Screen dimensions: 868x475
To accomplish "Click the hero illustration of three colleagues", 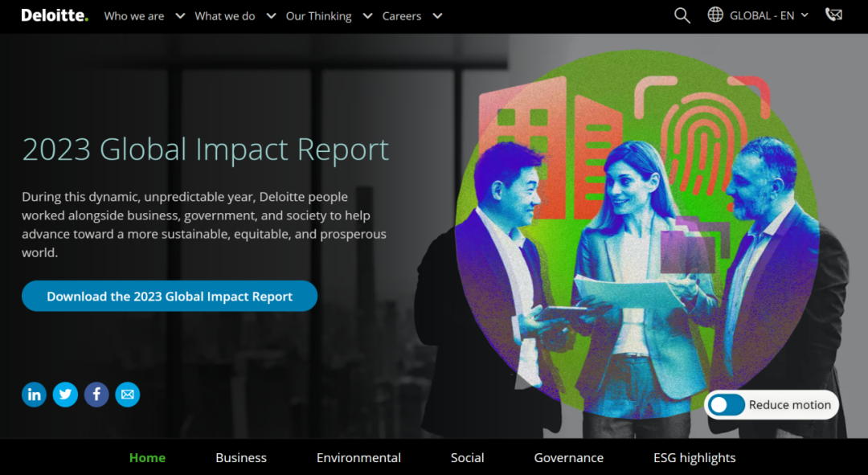I will click(x=637, y=232).
